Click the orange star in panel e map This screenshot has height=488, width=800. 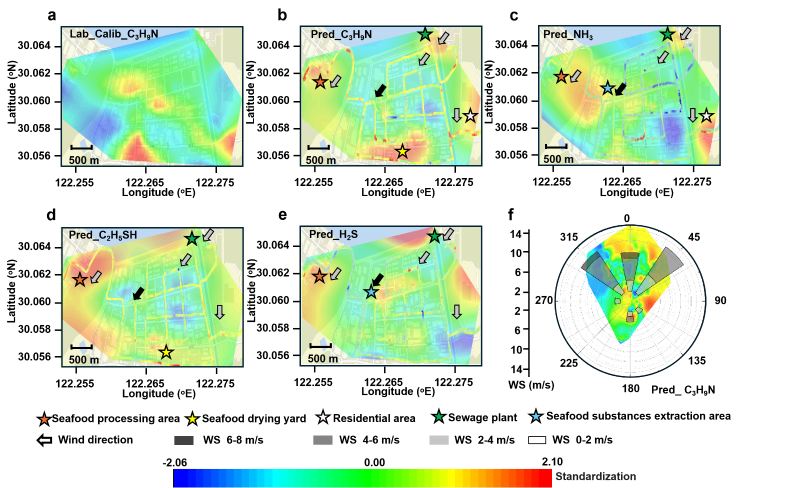(319, 276)
